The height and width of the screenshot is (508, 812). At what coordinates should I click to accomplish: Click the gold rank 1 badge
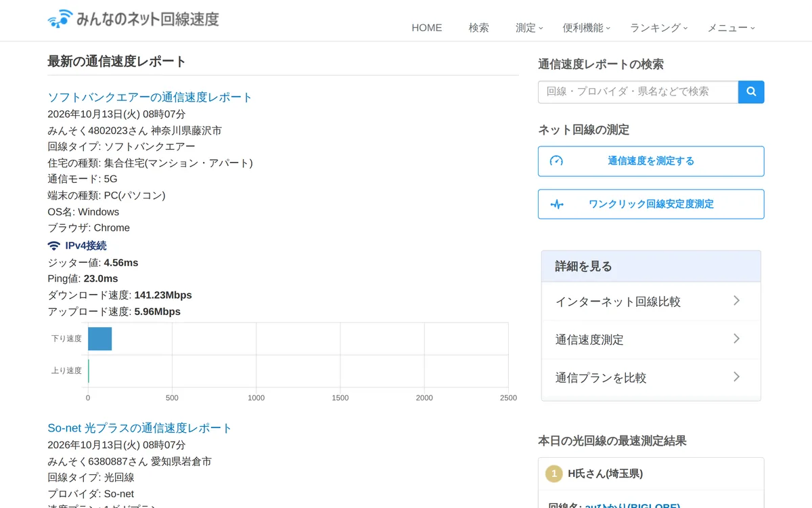(x=554, y=473)
